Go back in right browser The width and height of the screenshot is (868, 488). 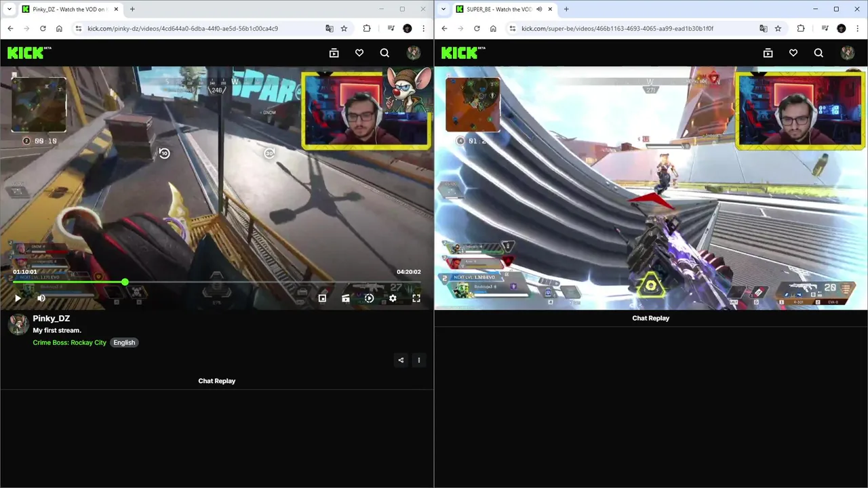coord(444,28)
